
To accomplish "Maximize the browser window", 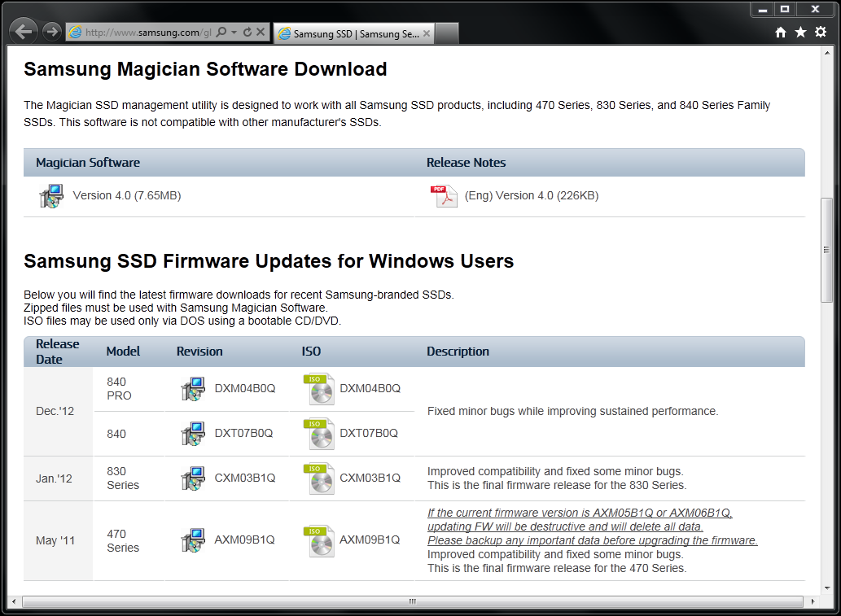I will 785,9.
